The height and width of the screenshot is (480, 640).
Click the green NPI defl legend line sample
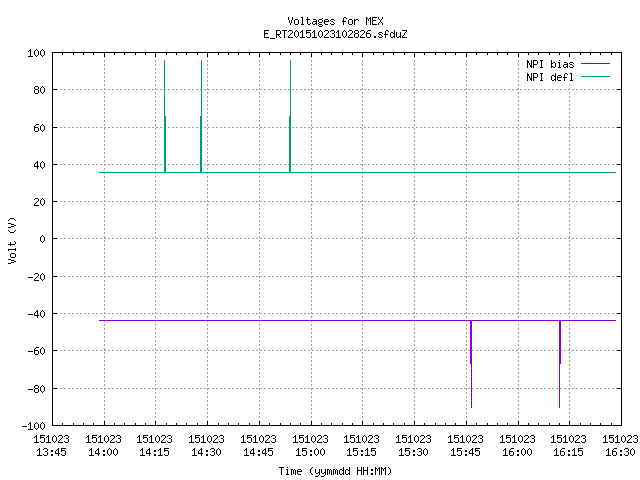coord(595,76)
